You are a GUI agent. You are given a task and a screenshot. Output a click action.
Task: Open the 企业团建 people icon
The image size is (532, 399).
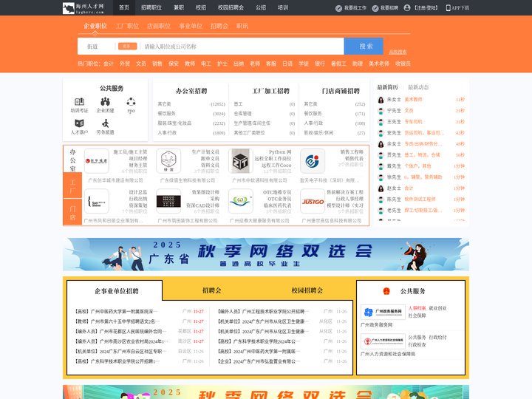105,101
